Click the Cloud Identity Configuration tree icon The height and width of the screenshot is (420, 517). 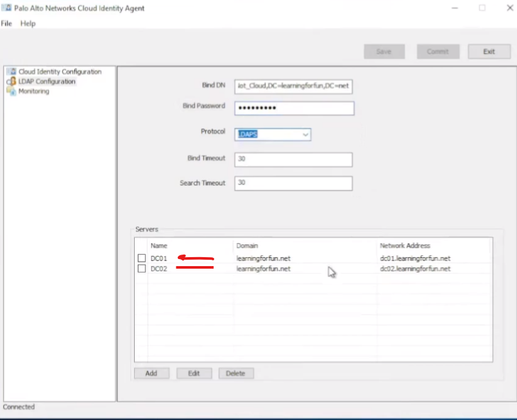pos(11,72)
